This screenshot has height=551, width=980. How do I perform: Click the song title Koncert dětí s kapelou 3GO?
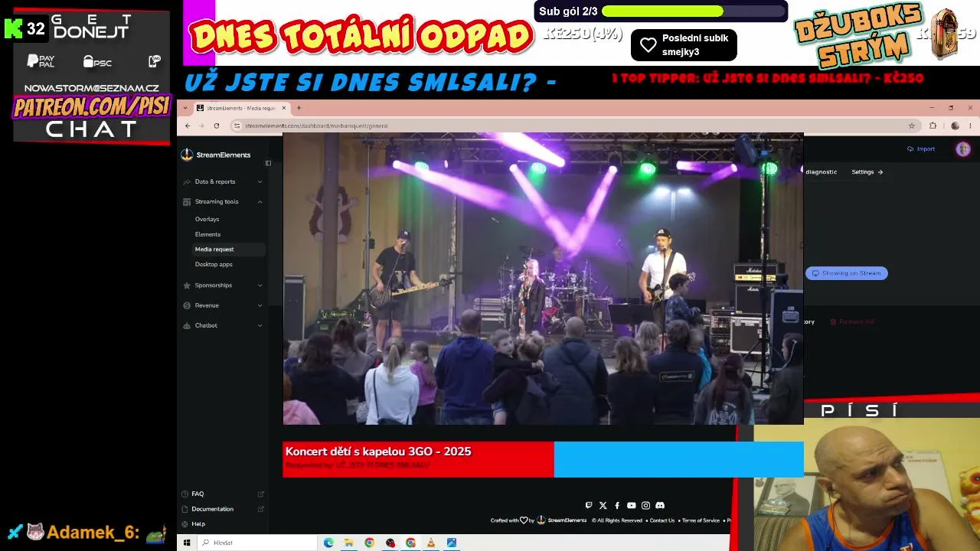(378, 452)
